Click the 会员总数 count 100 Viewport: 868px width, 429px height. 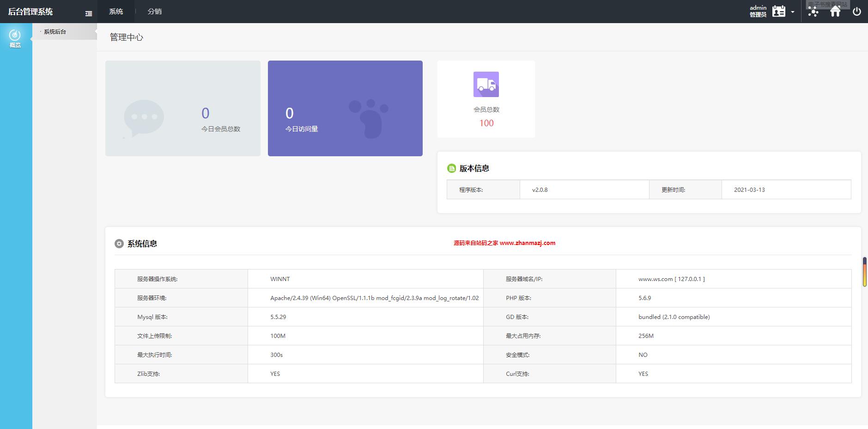486,123
